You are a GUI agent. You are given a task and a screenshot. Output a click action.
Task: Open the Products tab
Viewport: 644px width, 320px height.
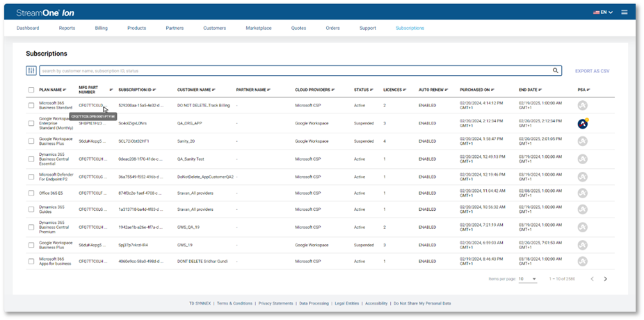click(137, 29)
